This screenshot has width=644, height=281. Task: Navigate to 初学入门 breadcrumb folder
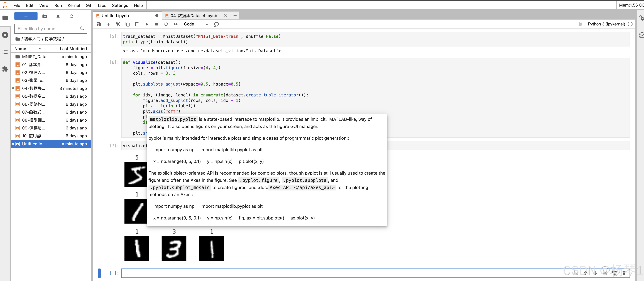[x=32, y=39]
